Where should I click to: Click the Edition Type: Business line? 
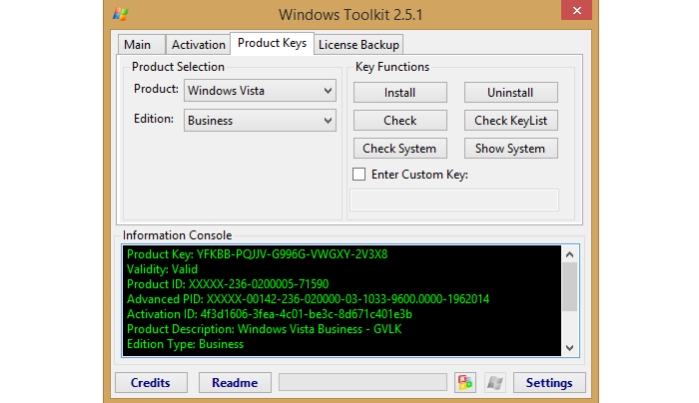pyautogui.click(x=185, y=344)
